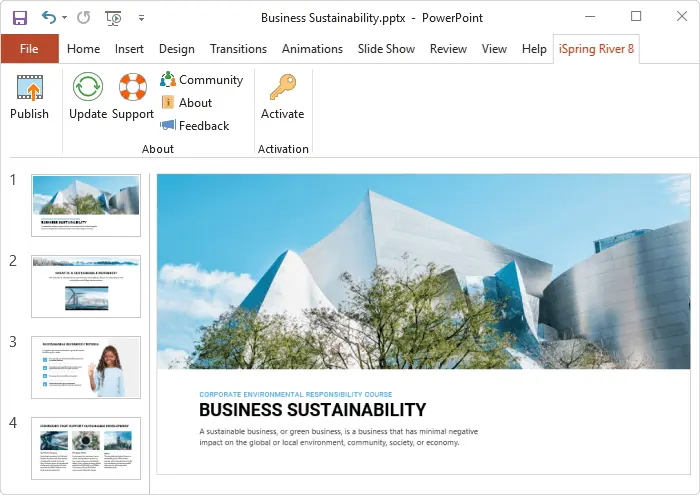Viewport: 700px width, 495px height.
Task: Click the Community people icon
Action: tap(168, 79)
